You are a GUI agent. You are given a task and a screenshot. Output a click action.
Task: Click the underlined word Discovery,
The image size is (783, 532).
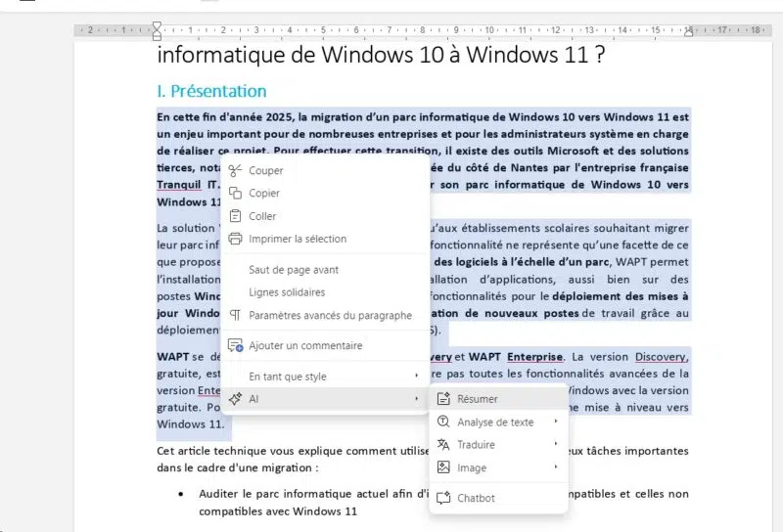pos(662,357)
